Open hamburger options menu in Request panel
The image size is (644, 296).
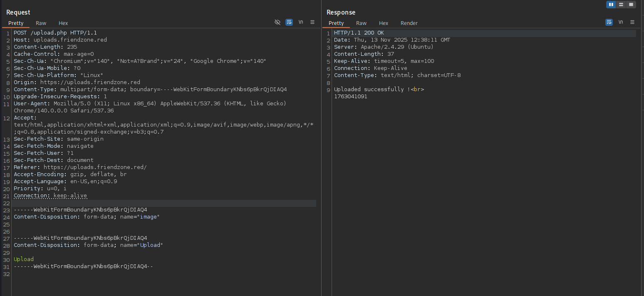pyautogui.click(x=312, y=22)
